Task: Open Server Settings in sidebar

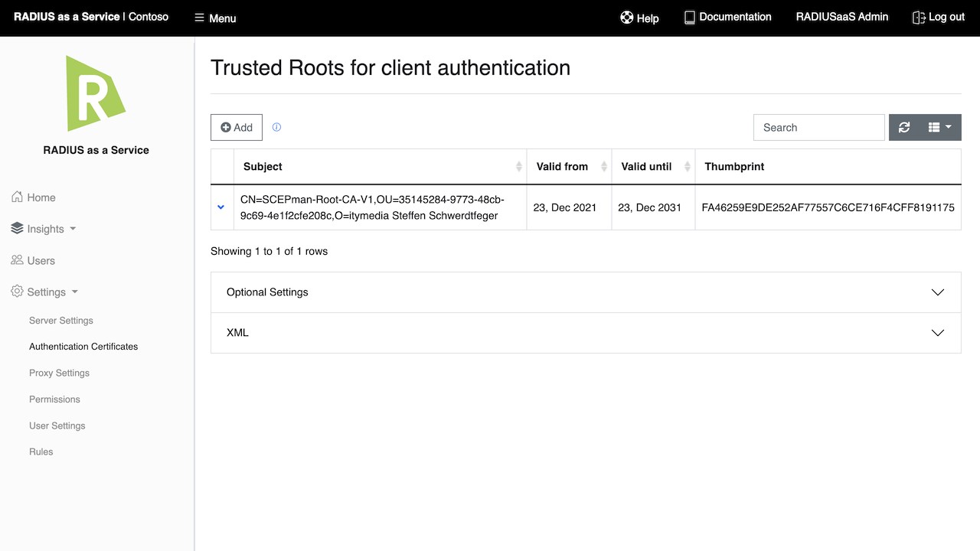Action: (x=61, y=321)
